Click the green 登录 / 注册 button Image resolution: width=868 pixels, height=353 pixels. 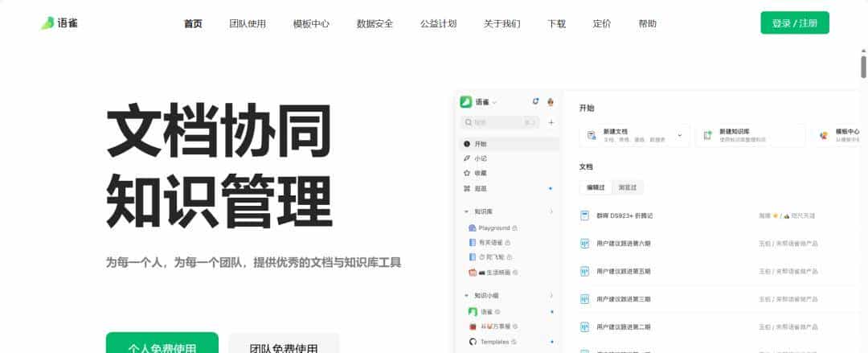794,23
